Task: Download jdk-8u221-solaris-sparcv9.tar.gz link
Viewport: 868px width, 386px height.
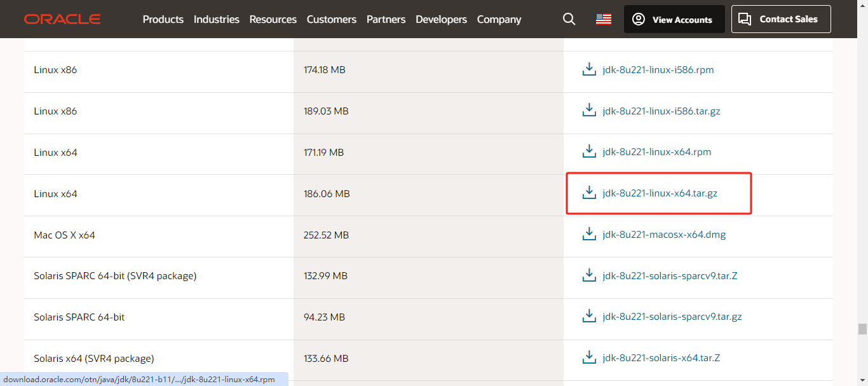Action: point(672,317)
